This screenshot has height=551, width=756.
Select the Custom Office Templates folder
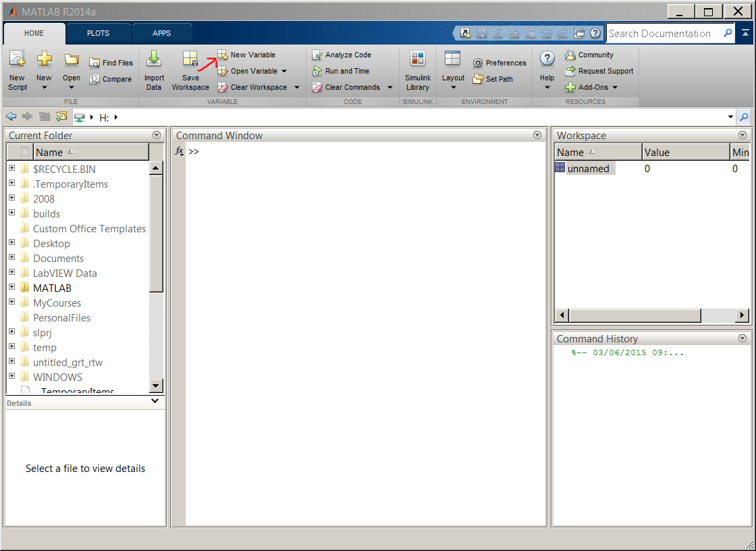pyautogui.click(x=89, y=229)
